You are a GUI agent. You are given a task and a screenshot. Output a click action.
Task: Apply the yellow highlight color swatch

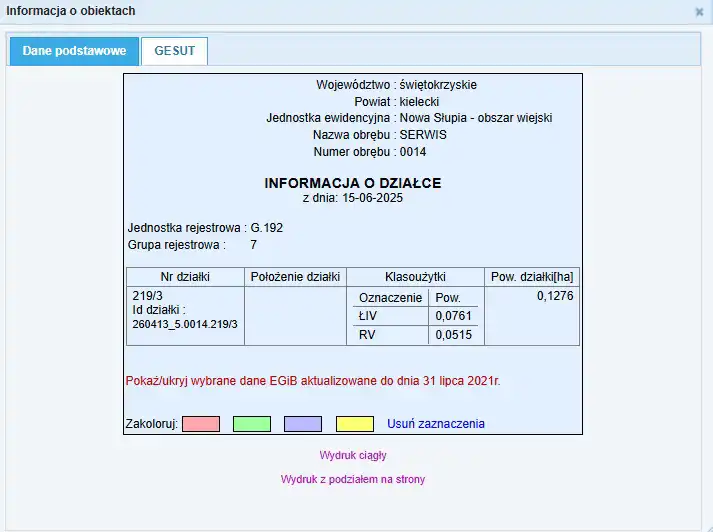(x=355, y=424)
